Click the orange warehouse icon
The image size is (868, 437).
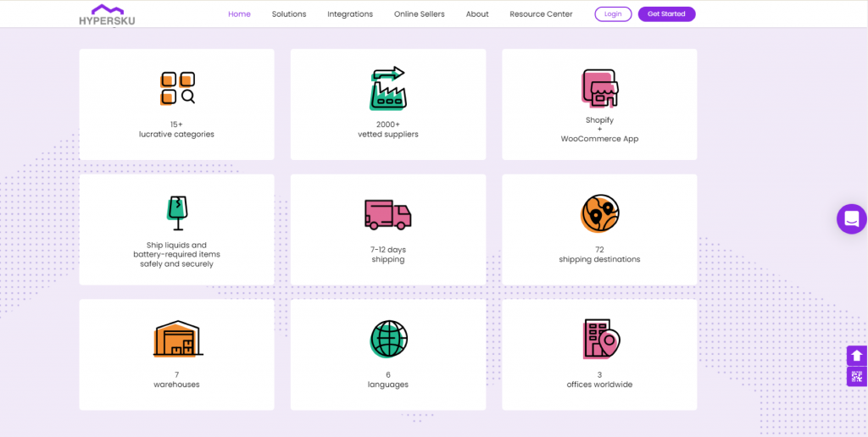pos(178,338)
